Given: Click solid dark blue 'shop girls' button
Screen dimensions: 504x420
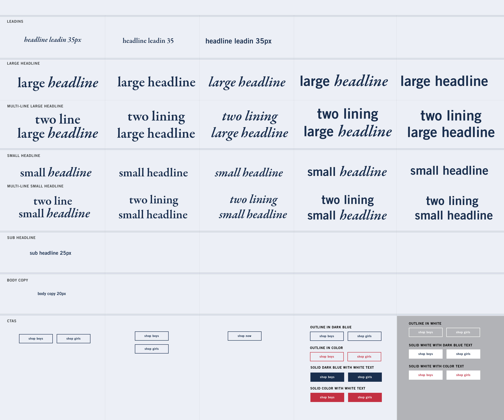Looking at the screenshot, I should [365, 377].
